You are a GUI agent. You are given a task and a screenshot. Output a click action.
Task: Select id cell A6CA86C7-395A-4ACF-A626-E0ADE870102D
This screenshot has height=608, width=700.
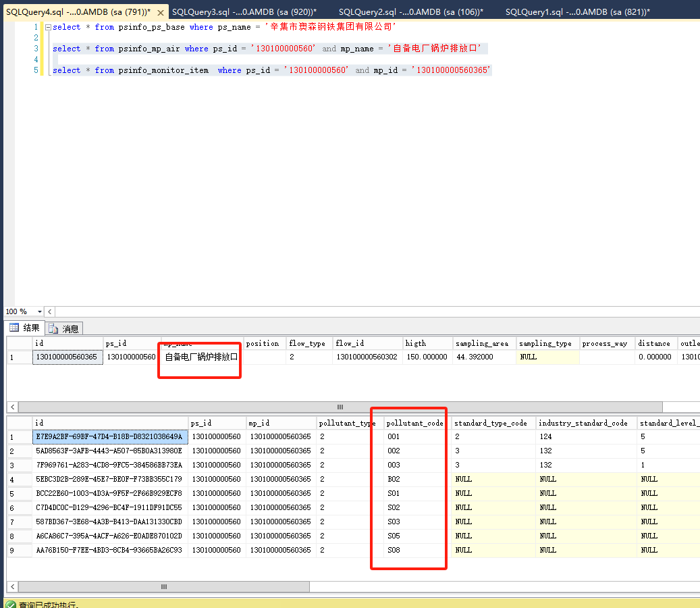pos(110,536)
